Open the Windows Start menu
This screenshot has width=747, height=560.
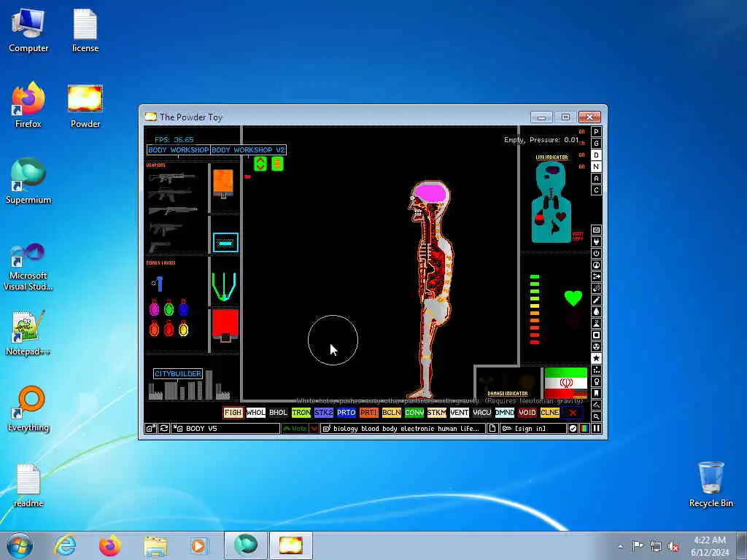click(20, 545)
